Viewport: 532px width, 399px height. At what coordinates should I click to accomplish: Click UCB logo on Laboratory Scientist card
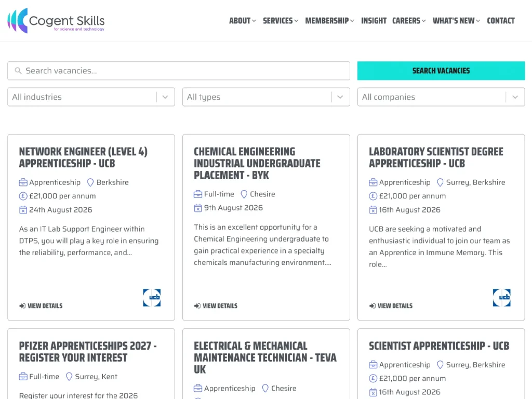point(501,298)
